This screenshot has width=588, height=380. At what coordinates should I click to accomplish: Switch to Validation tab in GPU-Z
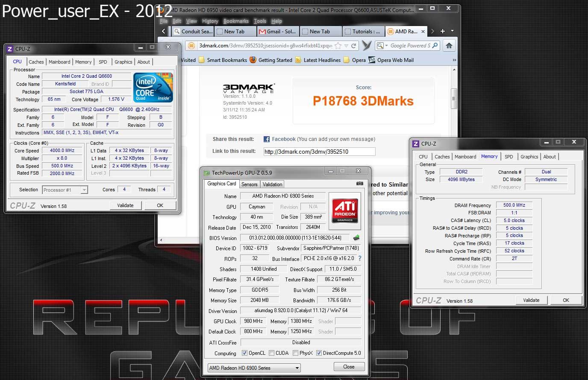point(272,184)
